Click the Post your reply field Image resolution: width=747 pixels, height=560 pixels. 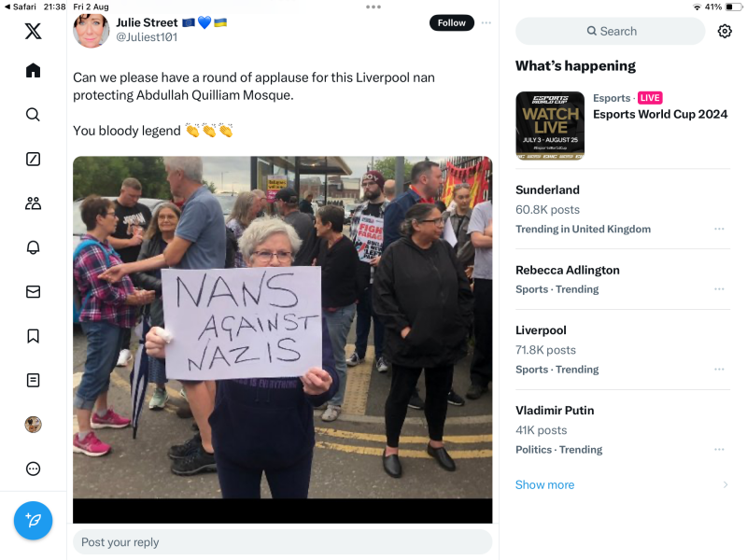[283, 542]
